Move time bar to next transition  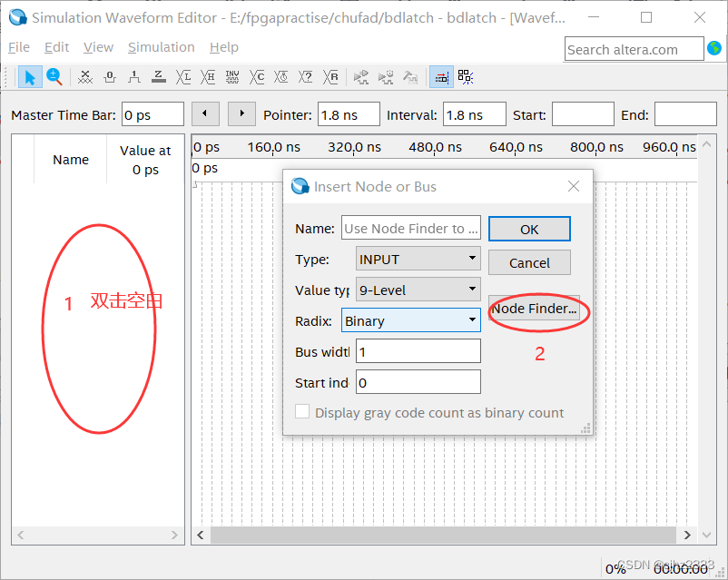point(241,113)
